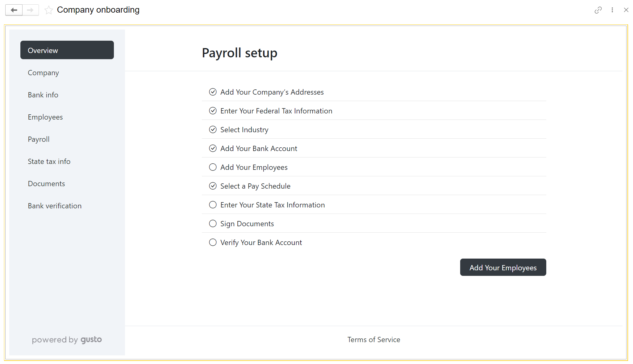Screen dimensions: 633x364
Task: Click the checkmark icon beside Select Industry
Action: pos(213,129)
